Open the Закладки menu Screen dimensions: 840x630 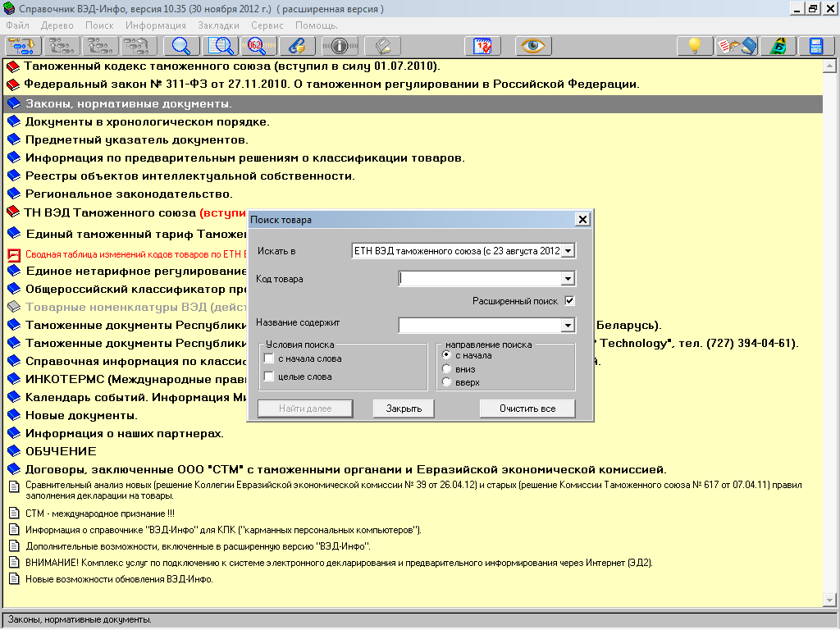(x=218, y=25)
